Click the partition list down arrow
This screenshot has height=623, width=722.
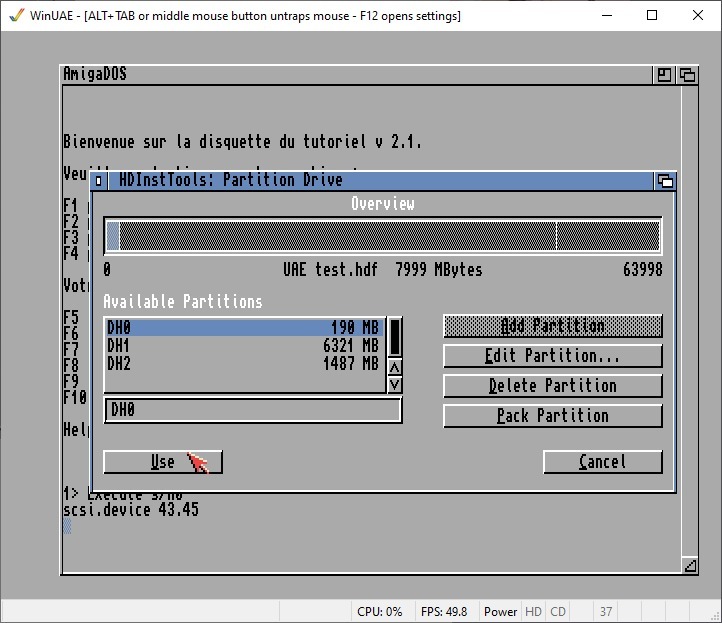(395, 384)
